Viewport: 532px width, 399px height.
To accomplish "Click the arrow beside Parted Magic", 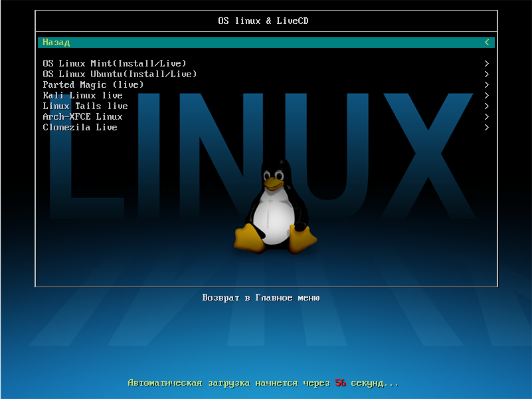I will pyautogui.click(x=487, y=85).
